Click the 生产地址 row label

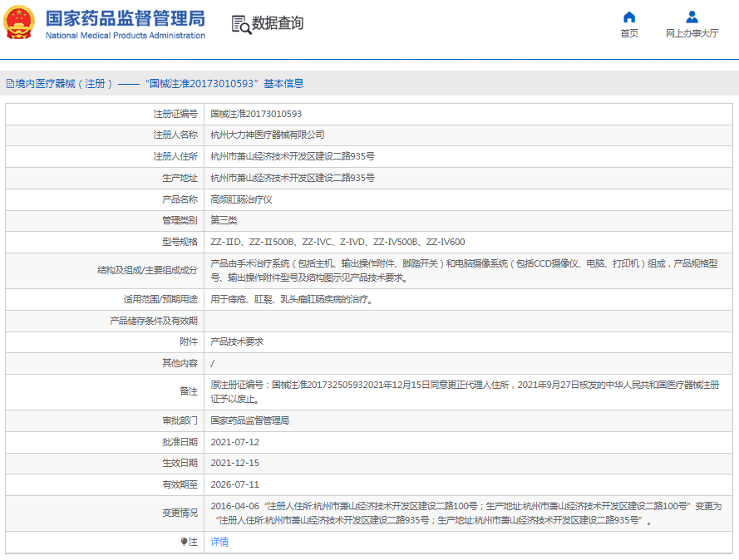coord(180,178)
